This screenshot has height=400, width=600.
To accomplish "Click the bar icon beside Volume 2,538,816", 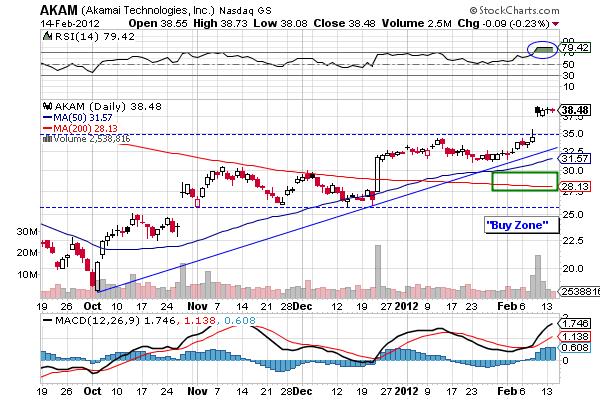I will [x=47, y=139].
